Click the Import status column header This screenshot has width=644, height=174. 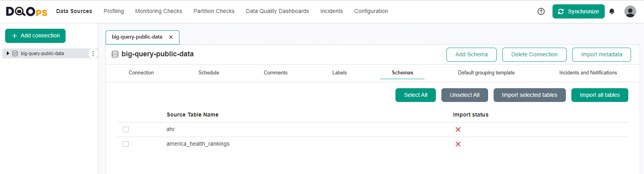click(470, 115)
